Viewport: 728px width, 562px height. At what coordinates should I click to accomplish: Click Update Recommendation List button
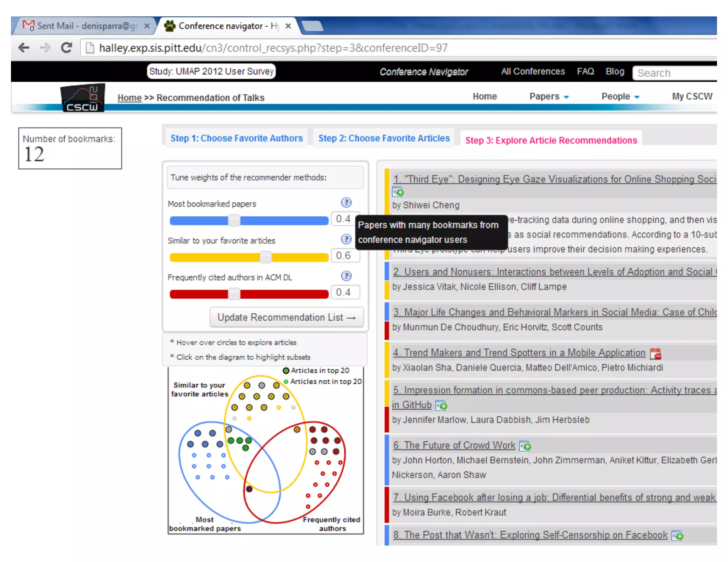[286, 317]
